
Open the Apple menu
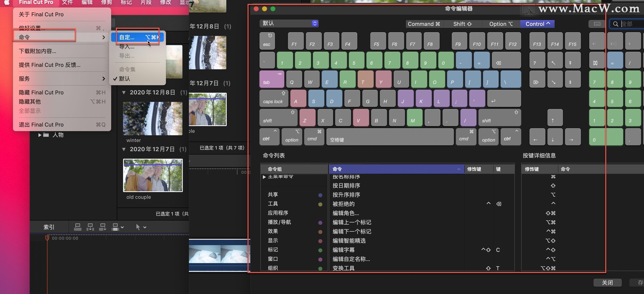[x=7, y=2]
